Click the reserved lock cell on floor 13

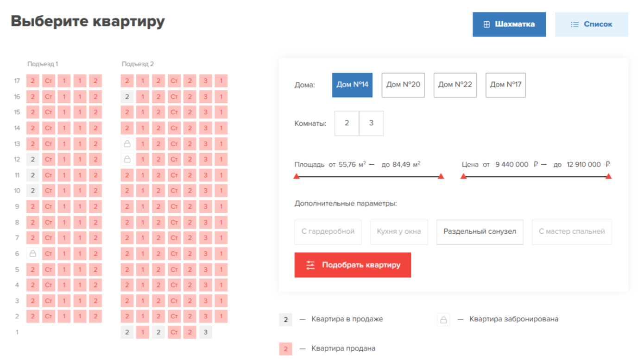pos(127,144)
